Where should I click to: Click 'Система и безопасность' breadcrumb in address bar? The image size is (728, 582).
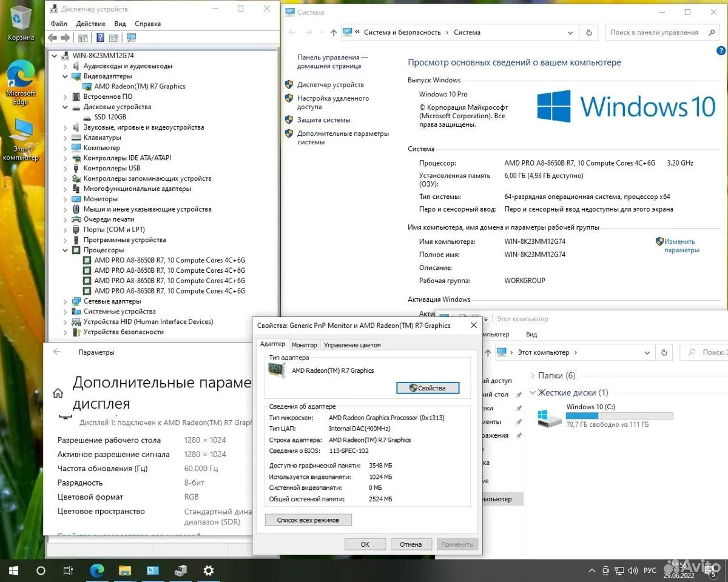402,33
